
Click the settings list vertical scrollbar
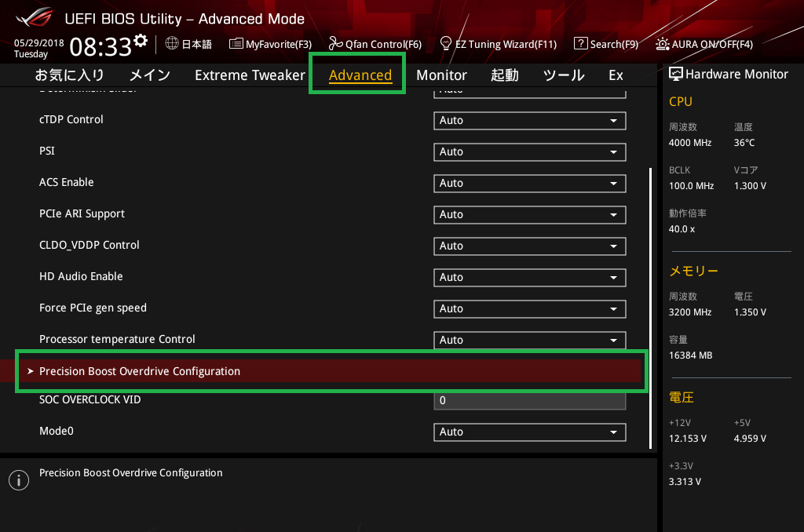(650, 308)
